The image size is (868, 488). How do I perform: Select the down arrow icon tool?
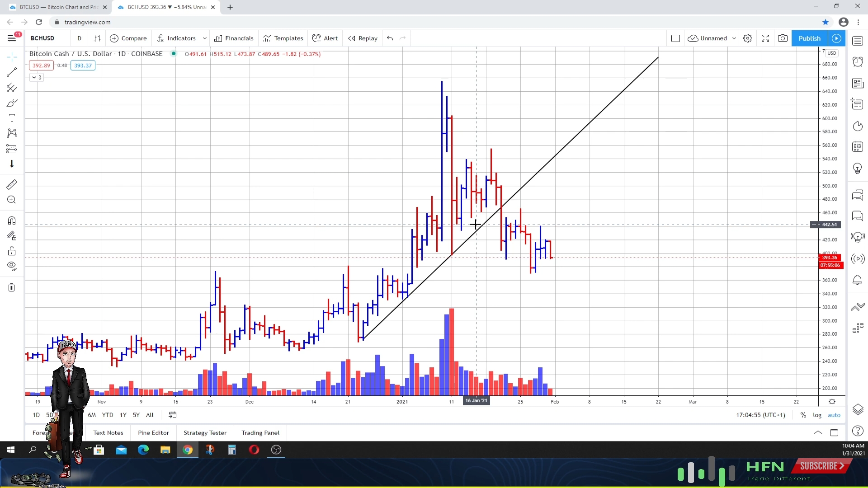click(12, 164)
